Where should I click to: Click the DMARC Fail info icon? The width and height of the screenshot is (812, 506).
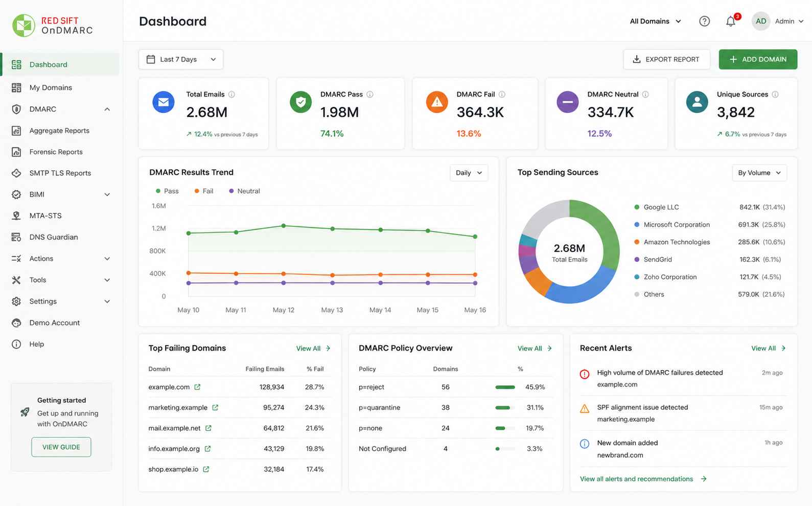point(502,95)
